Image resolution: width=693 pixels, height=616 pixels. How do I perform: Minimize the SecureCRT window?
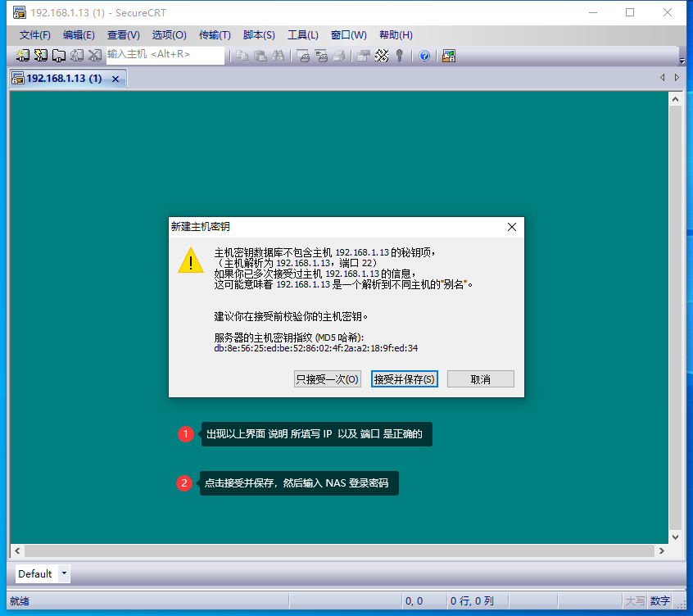pyautogui.click(x=593, y=12)
